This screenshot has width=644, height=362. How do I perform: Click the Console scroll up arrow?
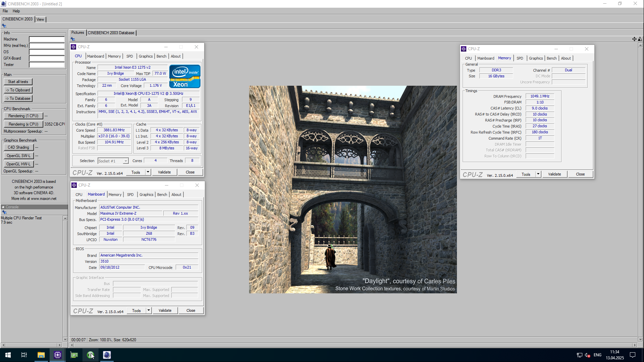pos(65,218)
